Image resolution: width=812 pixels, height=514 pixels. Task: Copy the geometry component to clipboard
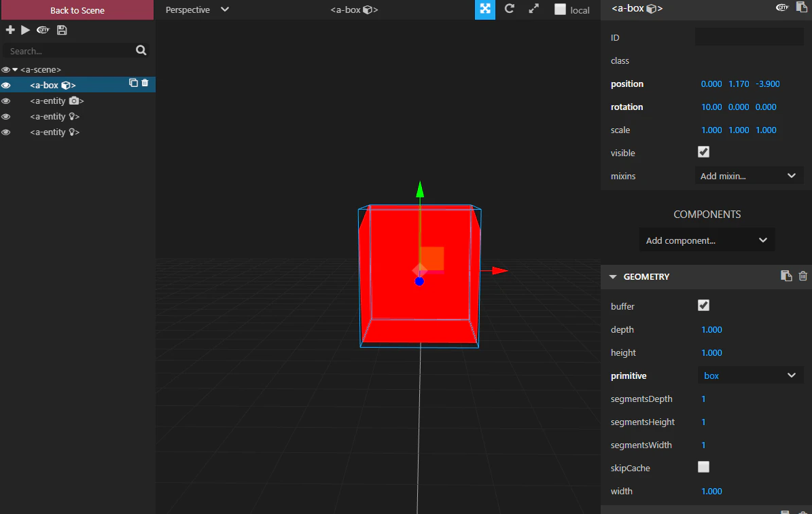pos(785,276)
